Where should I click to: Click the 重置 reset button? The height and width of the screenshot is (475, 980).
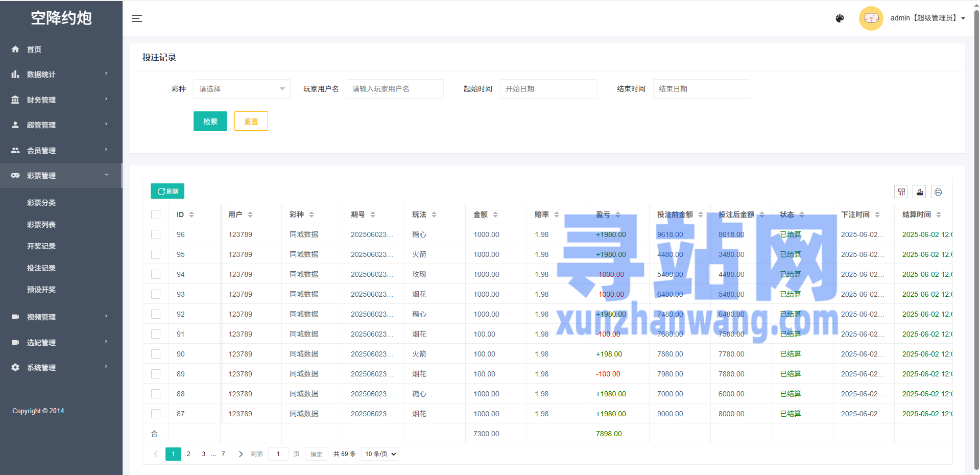[251, 121]
